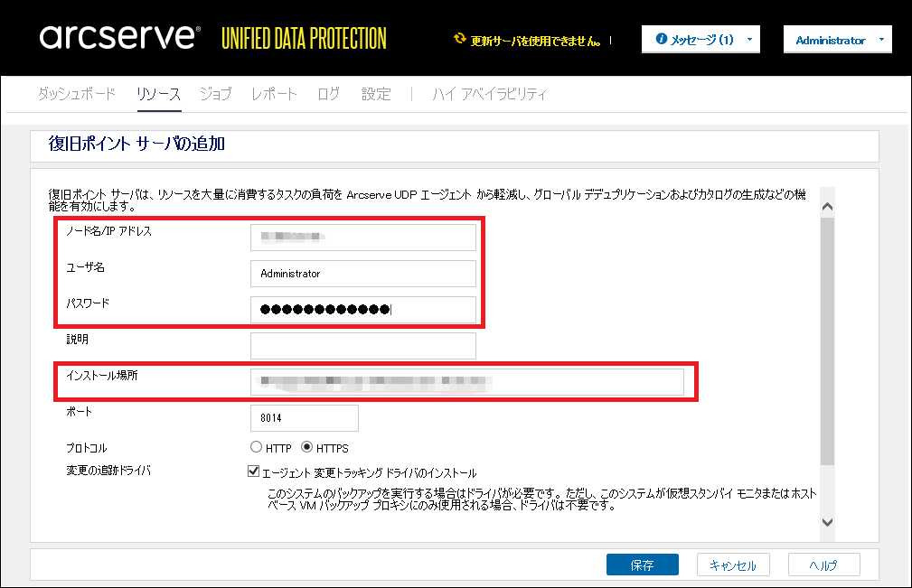Open the Administrator account dropdown
This screenshot has width=912, height=588.
(838, 40)
